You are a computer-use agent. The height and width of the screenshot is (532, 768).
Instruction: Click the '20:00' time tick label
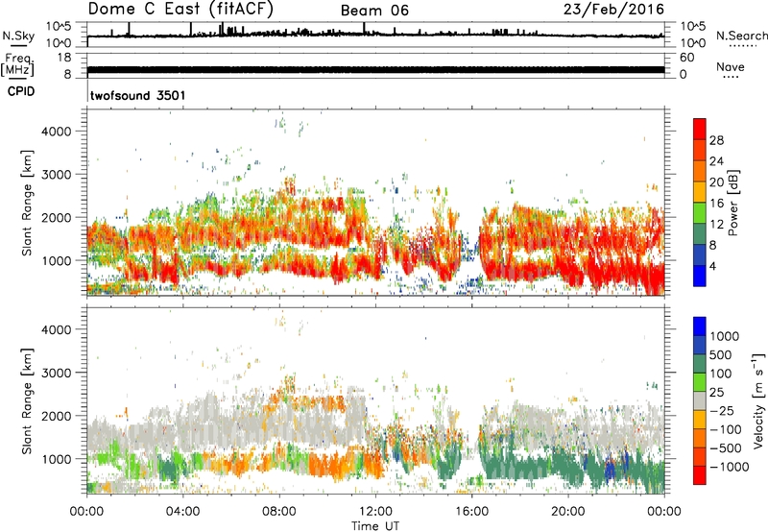tap(568, 512)
